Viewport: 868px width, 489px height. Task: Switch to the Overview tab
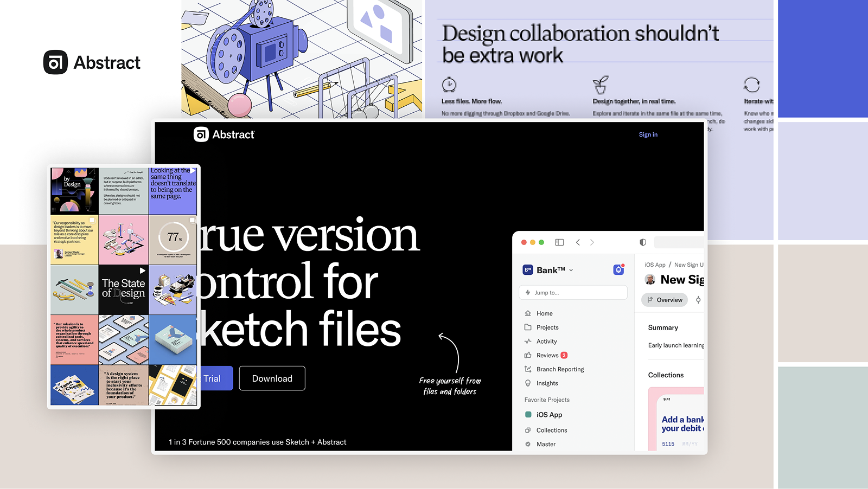coord(665,300)
